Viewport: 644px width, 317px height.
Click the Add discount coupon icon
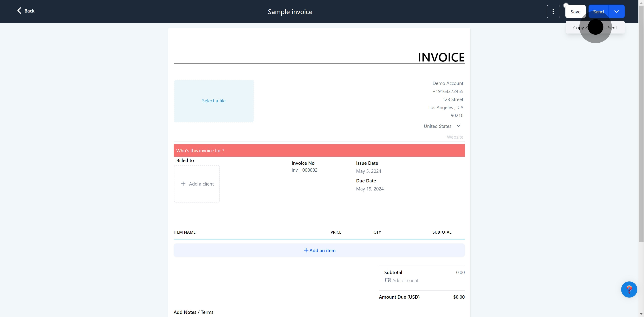388,280
